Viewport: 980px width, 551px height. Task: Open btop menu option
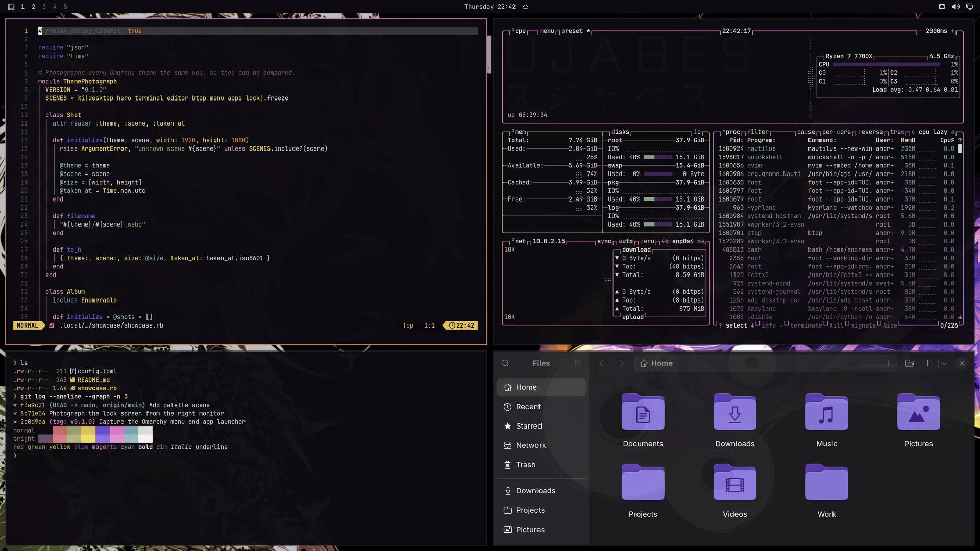pos(547,31)
